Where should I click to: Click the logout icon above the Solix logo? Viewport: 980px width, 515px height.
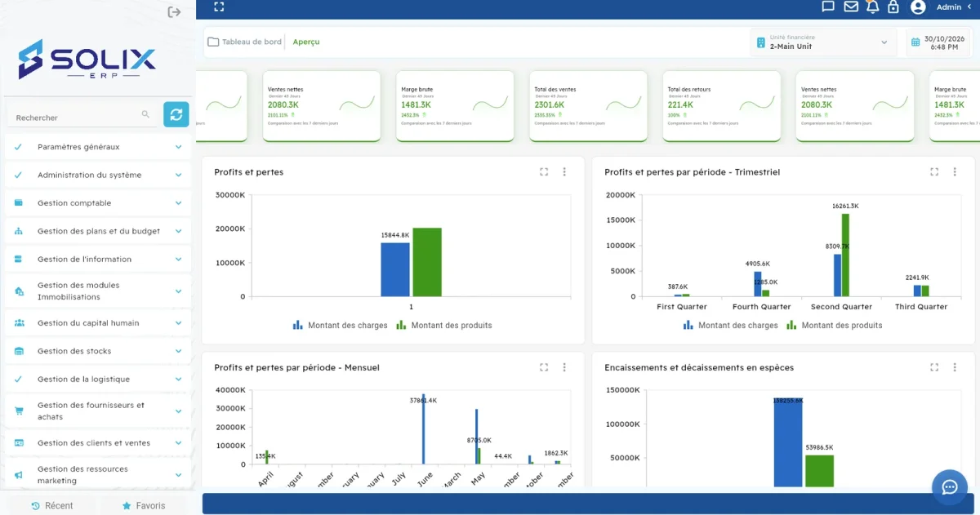(x=174, y=11)
